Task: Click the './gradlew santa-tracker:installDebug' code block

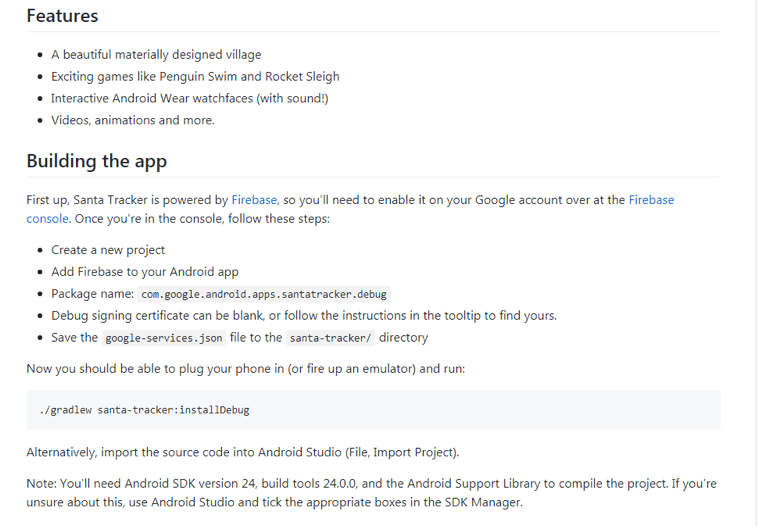Action: click(x=374, y=410)
